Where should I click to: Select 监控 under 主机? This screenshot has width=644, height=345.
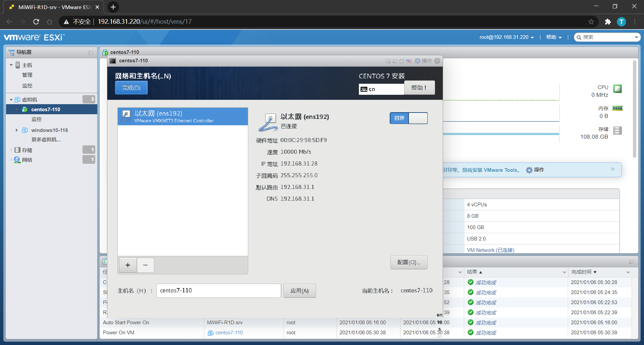[27, 86]
